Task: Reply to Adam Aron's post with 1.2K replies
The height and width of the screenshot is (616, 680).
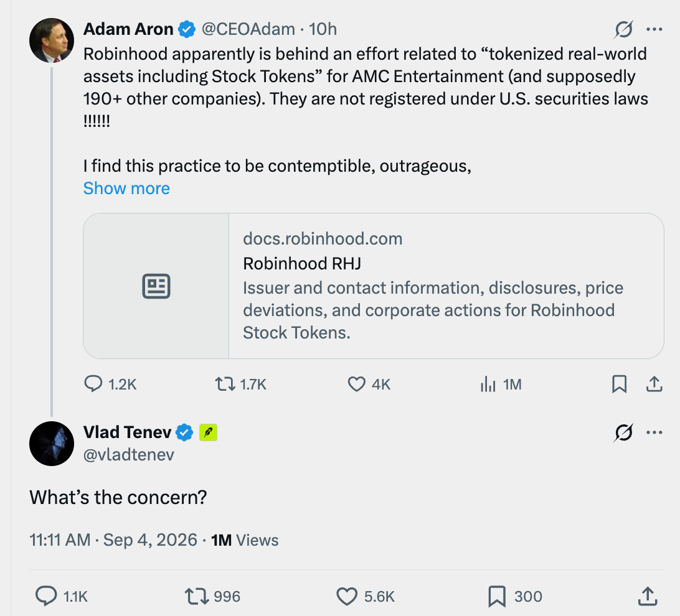Action: (x=110, y=385)
